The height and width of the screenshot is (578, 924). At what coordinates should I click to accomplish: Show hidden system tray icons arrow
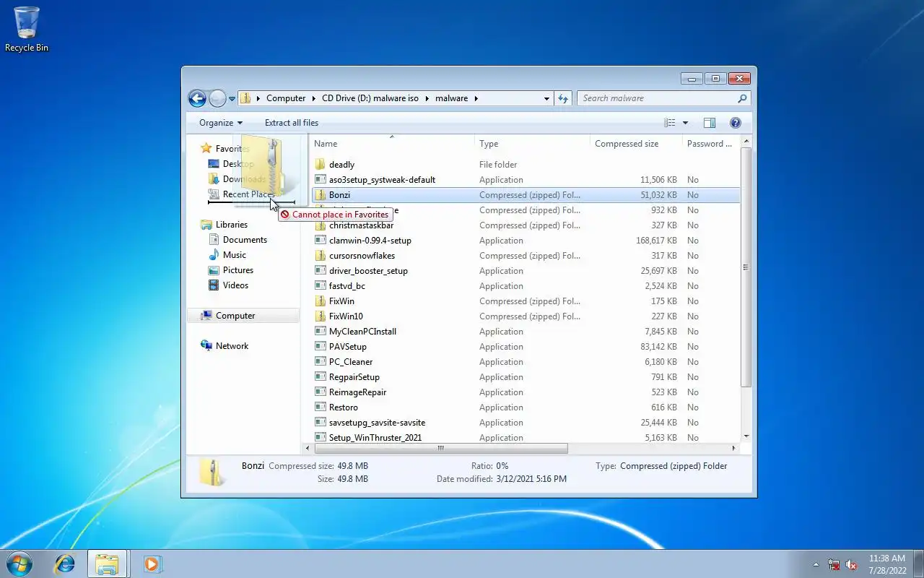tap(816, 564)
